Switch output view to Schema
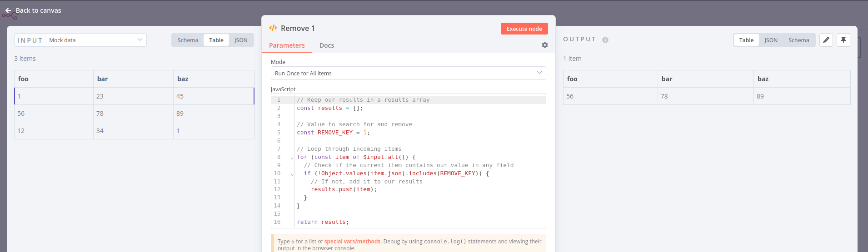This screenshot has width=868, height=252. 798,40
